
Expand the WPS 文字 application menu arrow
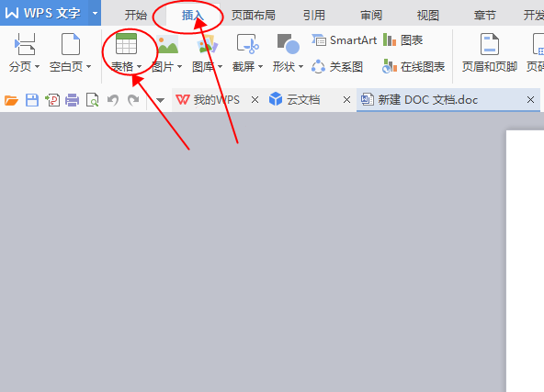(95, 13)
